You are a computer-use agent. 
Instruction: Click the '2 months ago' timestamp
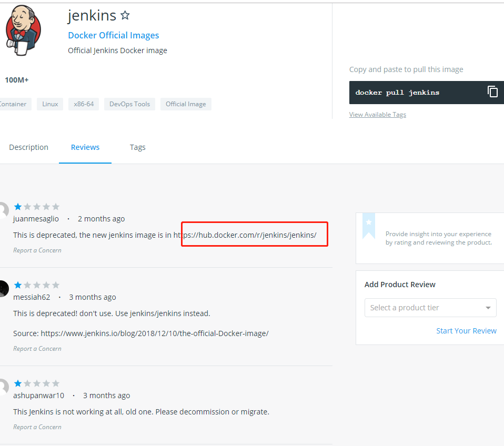point(101,219)
